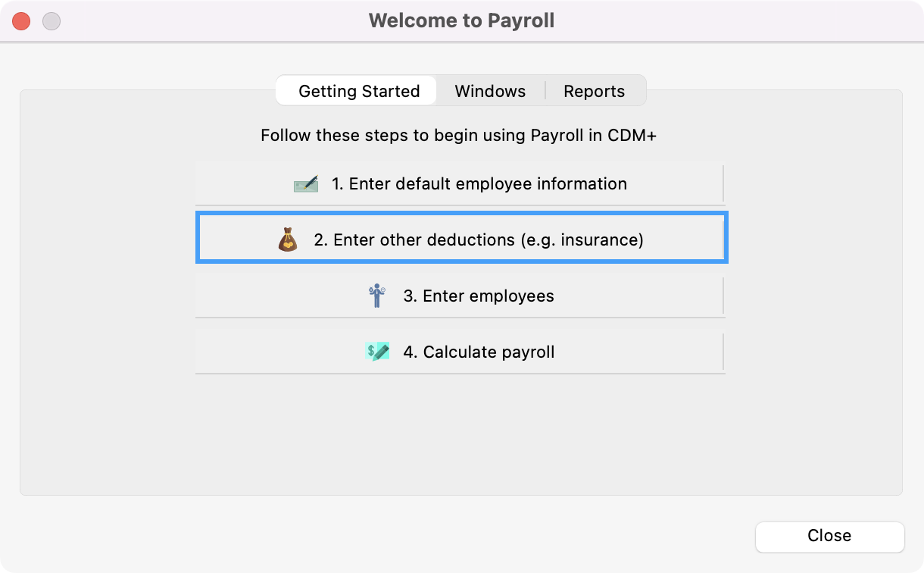Screen dimensions: 924x573
Task: Click the gray disabled minimize button
Action: 52,21
